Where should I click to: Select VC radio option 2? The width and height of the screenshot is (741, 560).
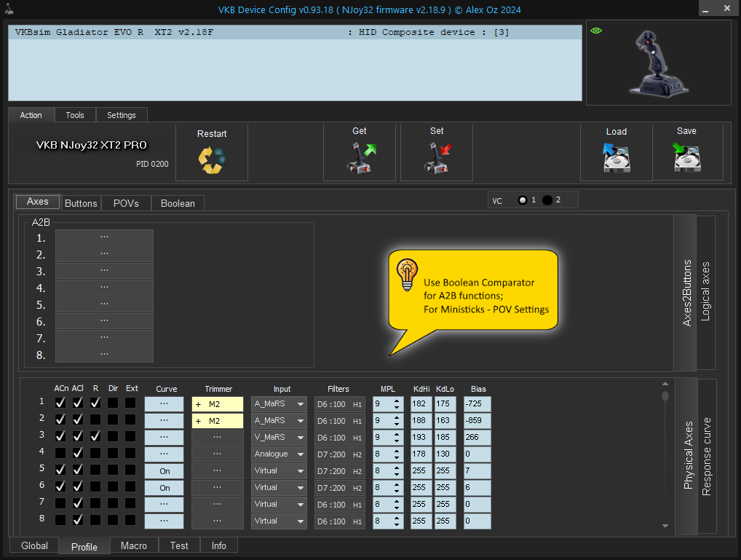547,200
